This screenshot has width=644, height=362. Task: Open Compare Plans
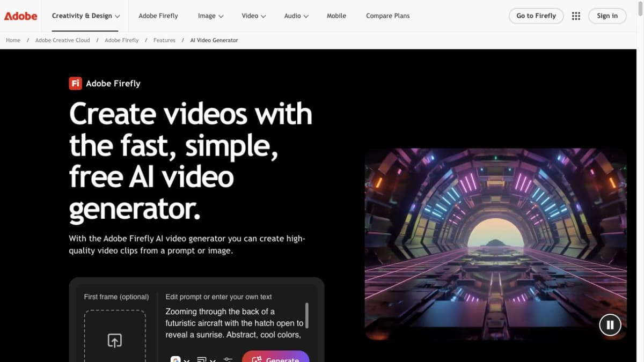387,16
